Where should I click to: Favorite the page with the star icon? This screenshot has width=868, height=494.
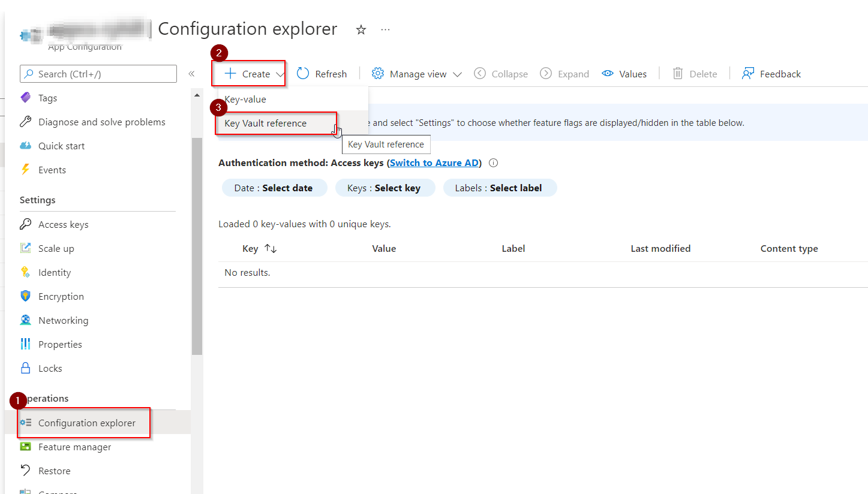tap(361, 29)
